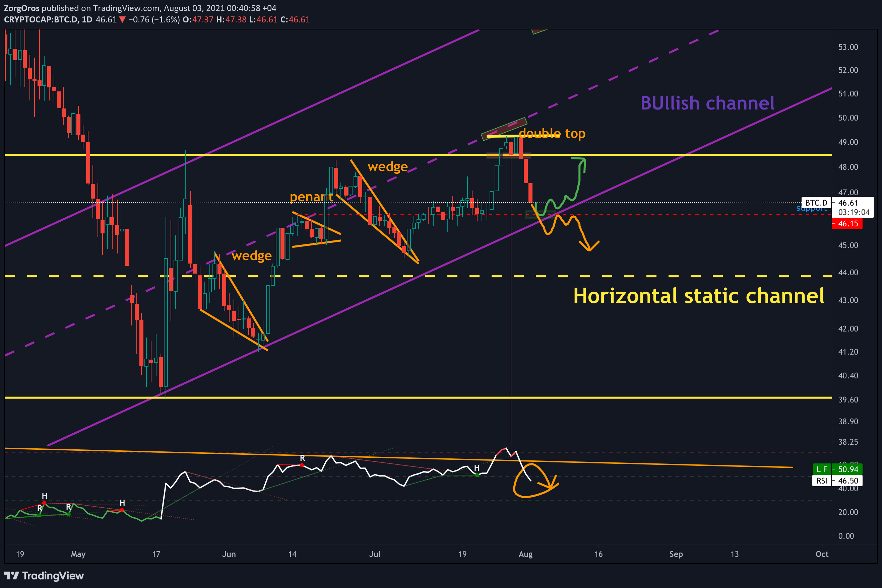This screenshot has width=882, height=588.
Task: Click the Jul label on time axis
Action: (375, 554)
